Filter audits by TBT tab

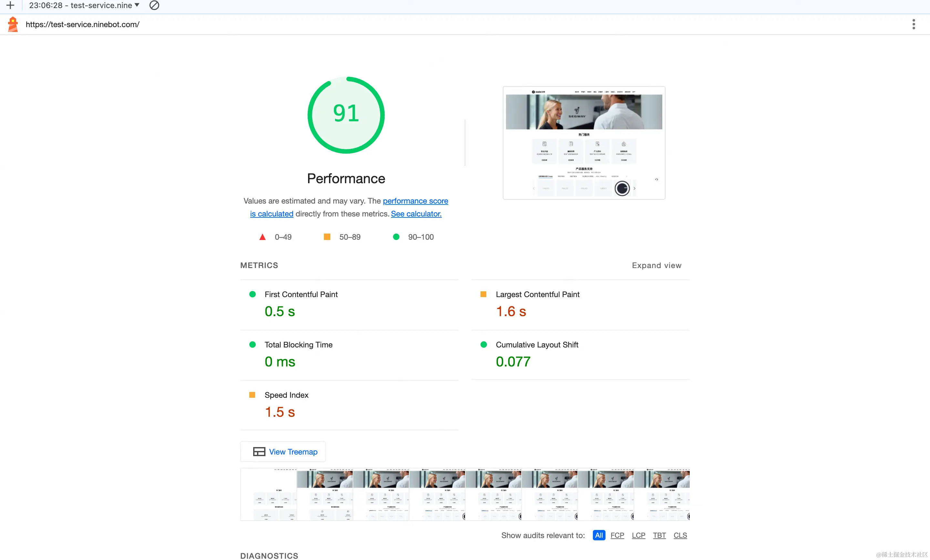[x=659, y=535]
